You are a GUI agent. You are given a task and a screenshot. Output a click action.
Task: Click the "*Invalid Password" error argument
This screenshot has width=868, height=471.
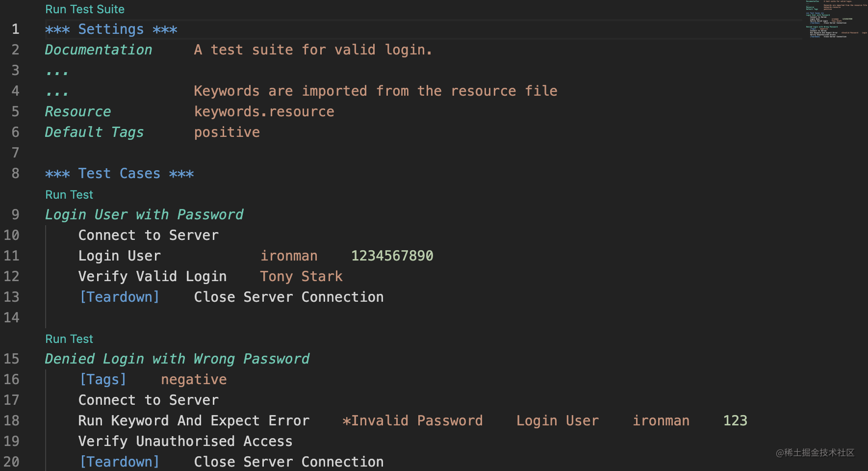coord(412,420)
